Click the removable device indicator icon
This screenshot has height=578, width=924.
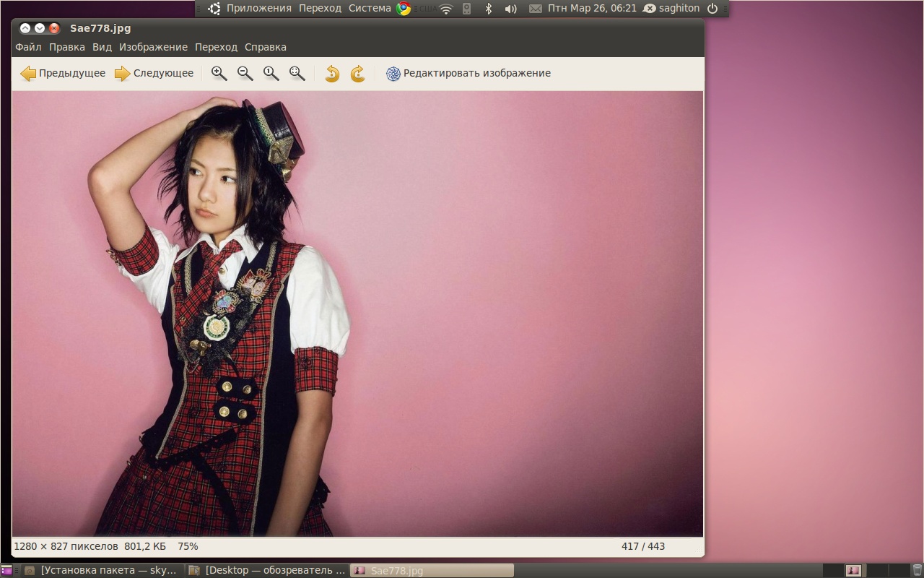466,9
